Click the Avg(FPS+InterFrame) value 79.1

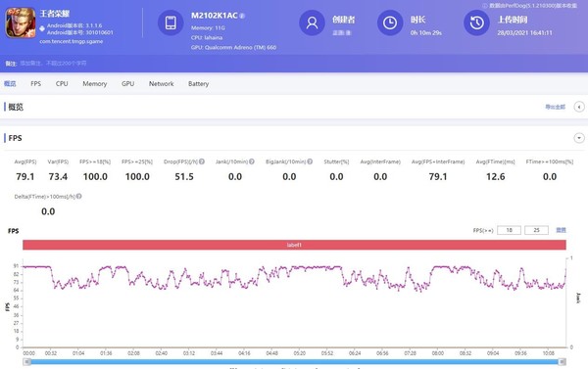438,176
